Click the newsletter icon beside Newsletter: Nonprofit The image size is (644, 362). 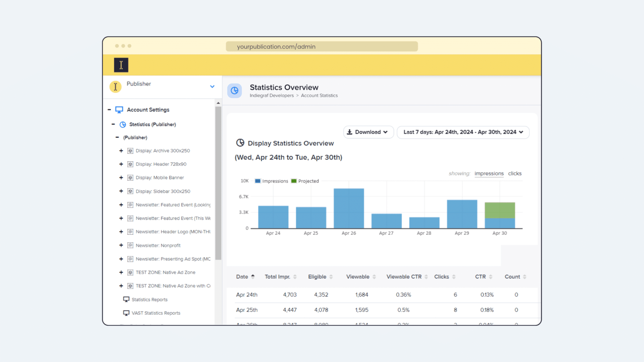pos(130,245)
